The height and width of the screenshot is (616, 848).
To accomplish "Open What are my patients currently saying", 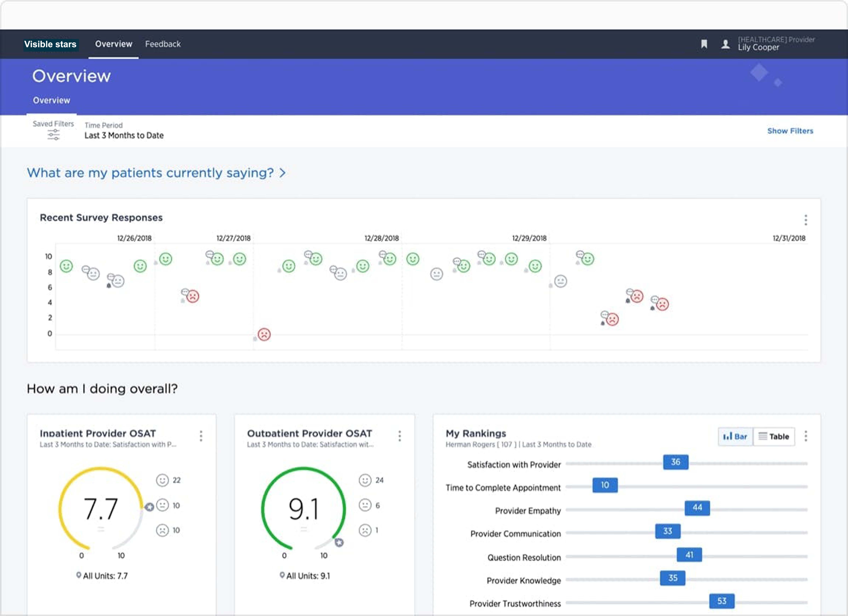I will point(156,173).
